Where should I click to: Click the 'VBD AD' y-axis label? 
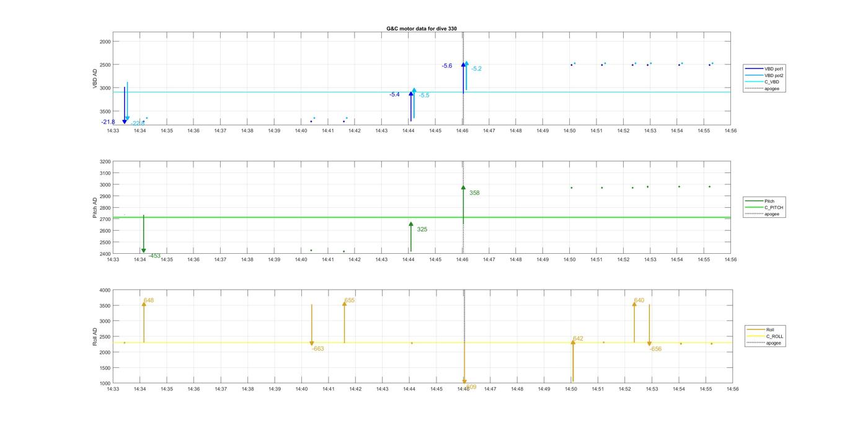[x=95, y=78]
